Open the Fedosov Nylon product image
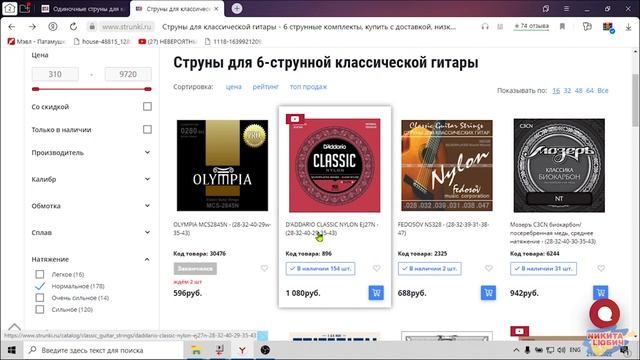Screen dimensions: 640x360 click(x=447, y=165)
